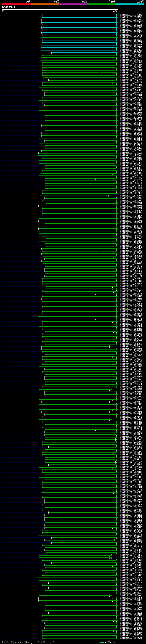Select hit label UniRef100_B9T1C6

tap(131, 55)
